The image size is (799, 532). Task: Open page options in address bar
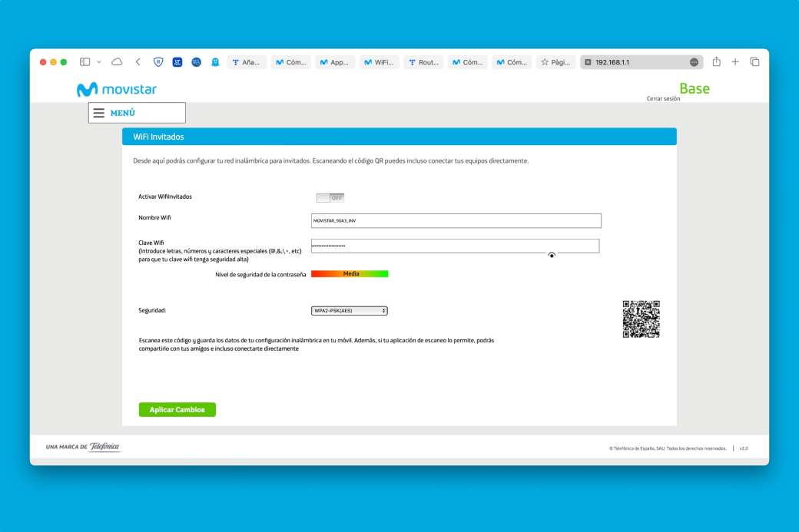pos(694,62)
